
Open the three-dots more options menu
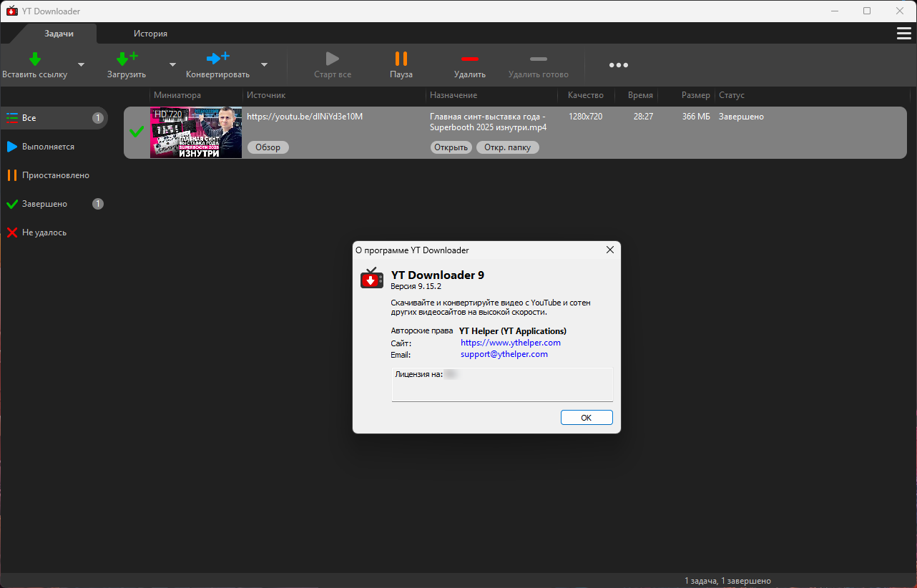point(619,65)
